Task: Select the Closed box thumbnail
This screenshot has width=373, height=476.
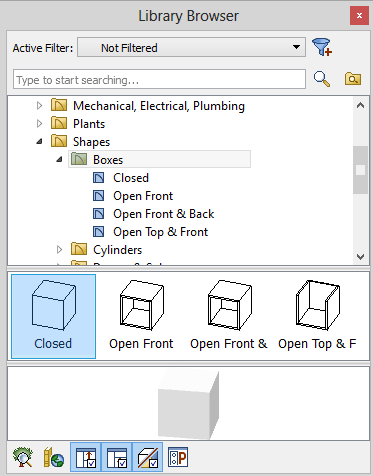Action: point(53,316)
